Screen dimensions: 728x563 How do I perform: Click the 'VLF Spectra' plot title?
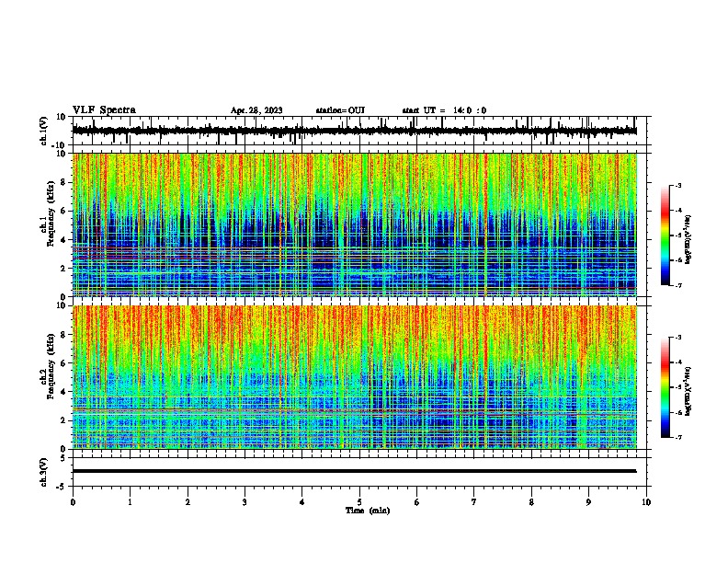[x=104, y=109]
